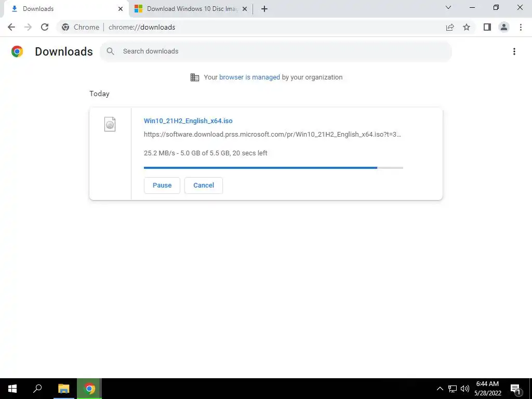The height and width of the screenshot is (399, 532).
Task: Click the search magnifier icon in downloads search
Action: (x=110, y=51)
